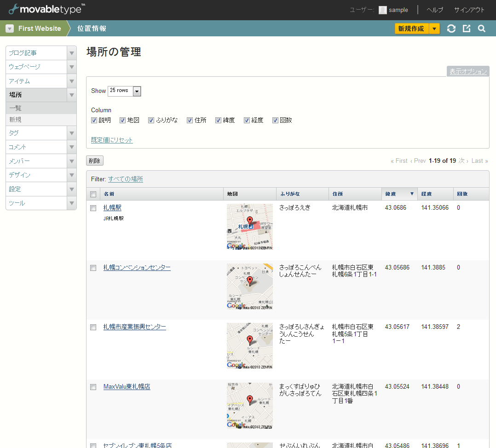Toggle the 住所 column checkbox
Viewport: 496px width, 448px height.
[x=190, y=120]
